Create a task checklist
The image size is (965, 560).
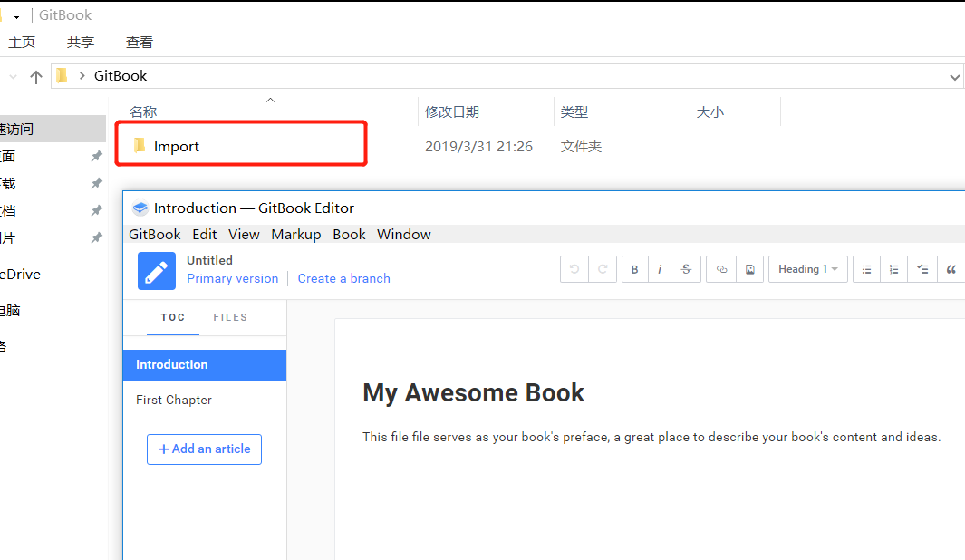(x=922, y=269)
